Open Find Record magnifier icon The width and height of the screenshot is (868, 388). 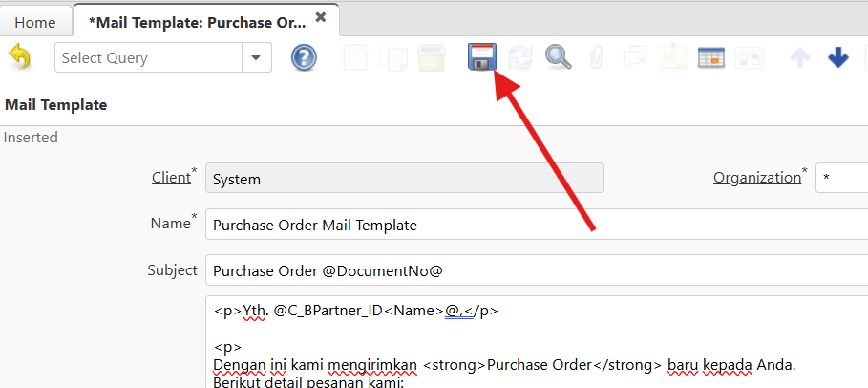tap(558, 57)
